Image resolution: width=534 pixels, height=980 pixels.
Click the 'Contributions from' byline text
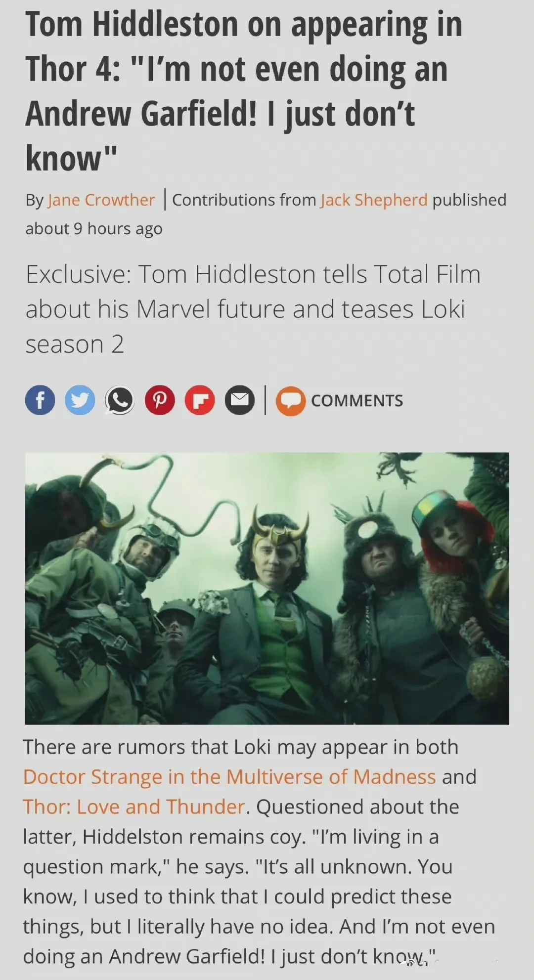coord(244,200)
